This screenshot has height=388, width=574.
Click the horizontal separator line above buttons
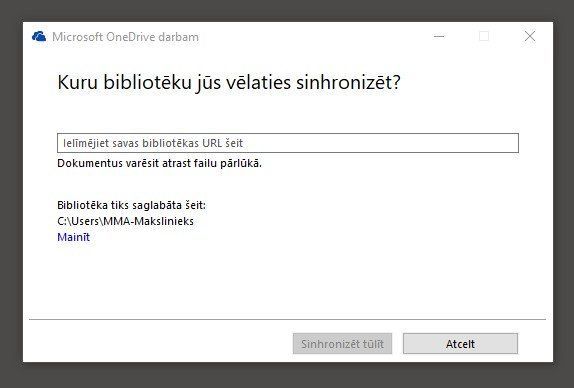coord(287,319)
